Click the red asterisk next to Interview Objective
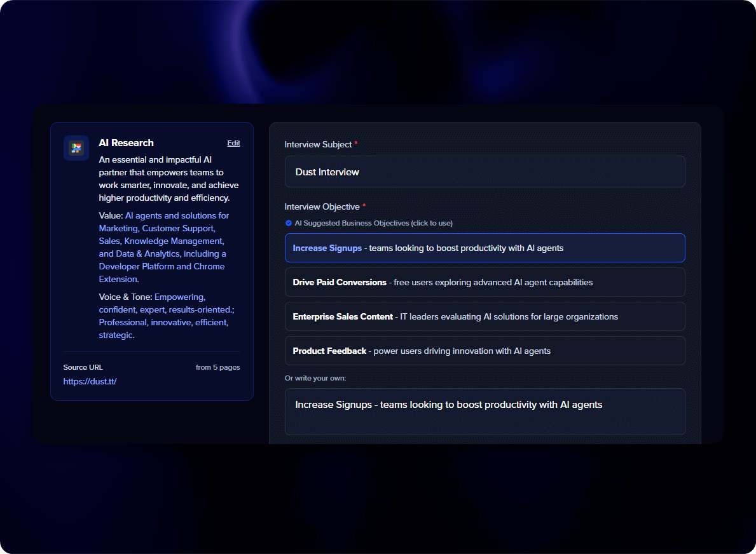Image resolution: width=756 pixels, height=554 pixels. click(364, 206)
